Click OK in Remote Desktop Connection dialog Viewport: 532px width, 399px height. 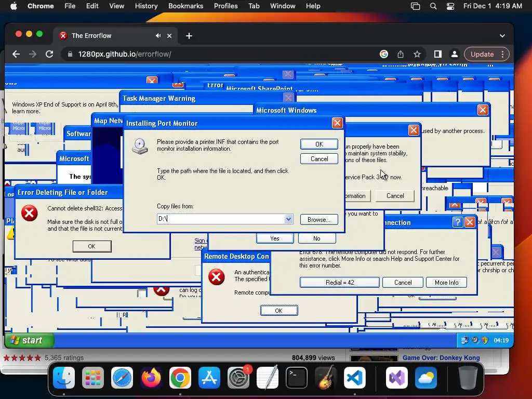point(279,311)
